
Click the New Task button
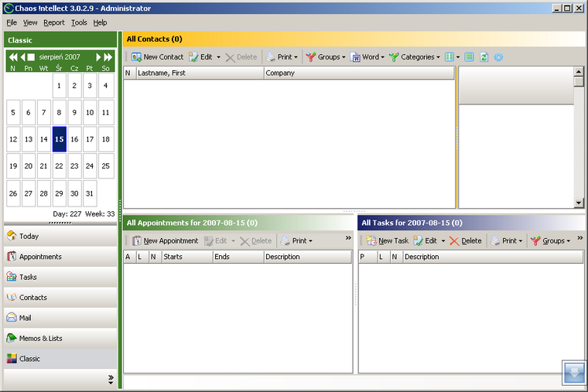(388, 240)
